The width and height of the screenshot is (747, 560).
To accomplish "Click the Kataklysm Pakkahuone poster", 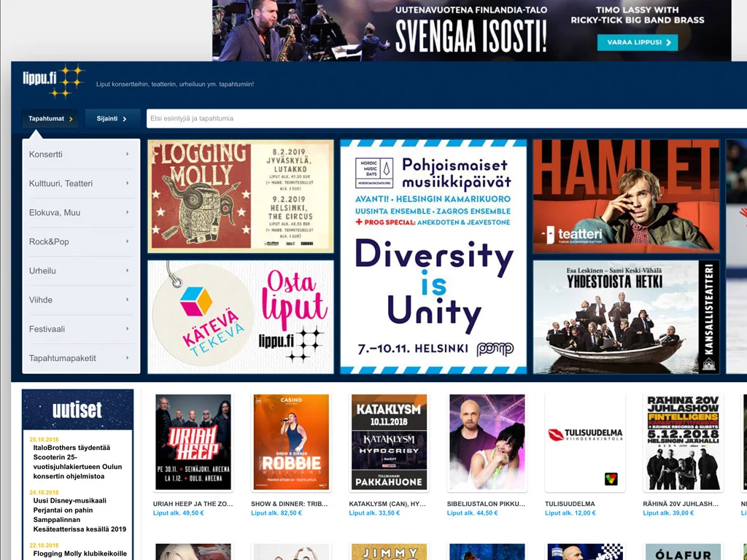I will (390, 443).
